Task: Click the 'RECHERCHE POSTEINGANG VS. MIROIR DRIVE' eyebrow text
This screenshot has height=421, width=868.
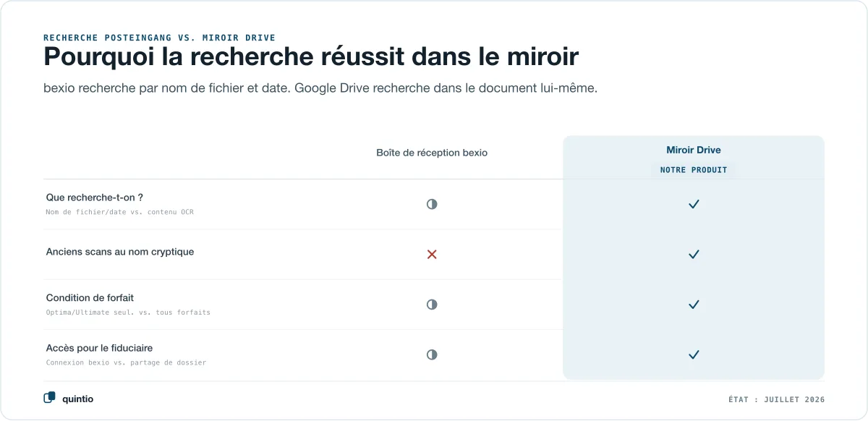Action: tap(159, 38)
